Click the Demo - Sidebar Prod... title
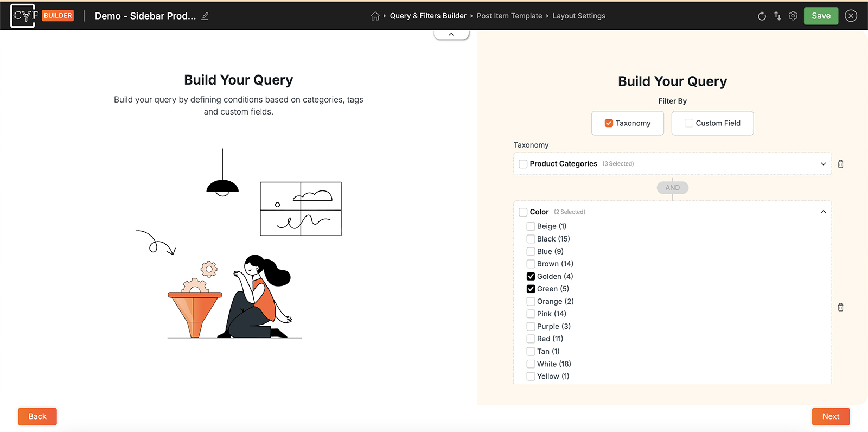The width and height of the screenshot is (868, 432). tap(145, 16)
